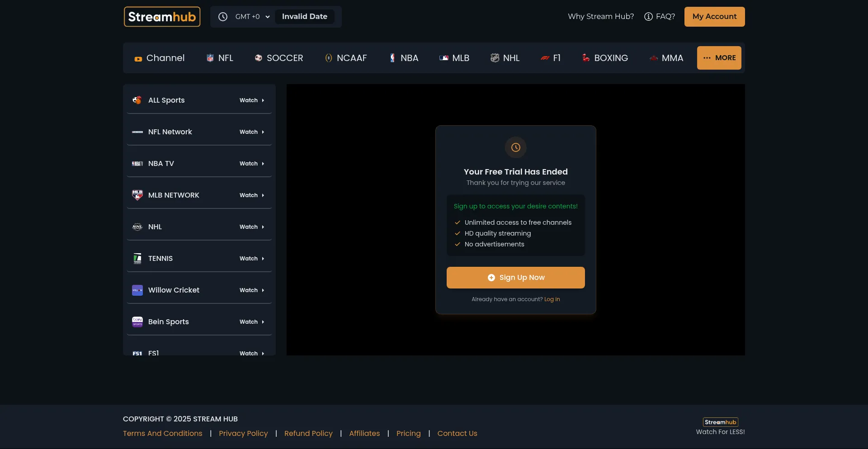
Task: Expand the MORE sports menu
Action: (719, 58)
